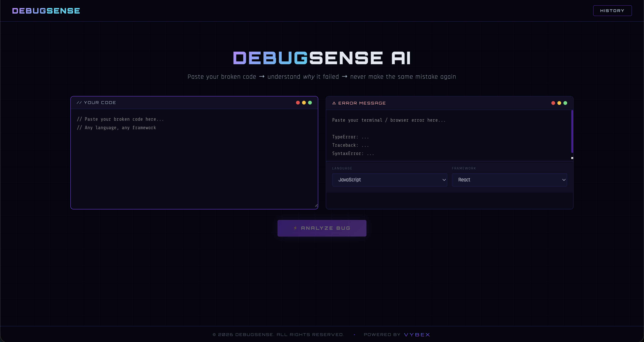This screenshot has width=644, height=342.
Task: Click the 'ERROR MESSAGE' panel title
Action: pyautogui.click(x=362, y=103)
